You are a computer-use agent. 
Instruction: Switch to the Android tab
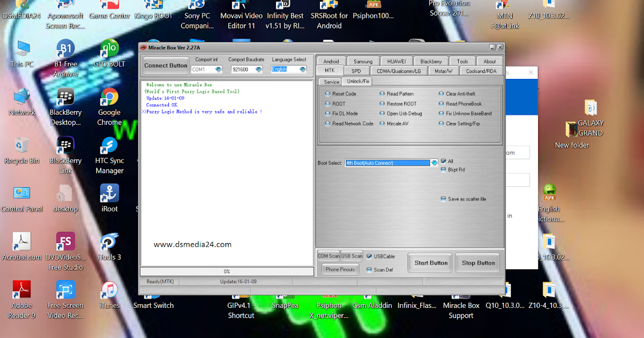coord(331,61)
